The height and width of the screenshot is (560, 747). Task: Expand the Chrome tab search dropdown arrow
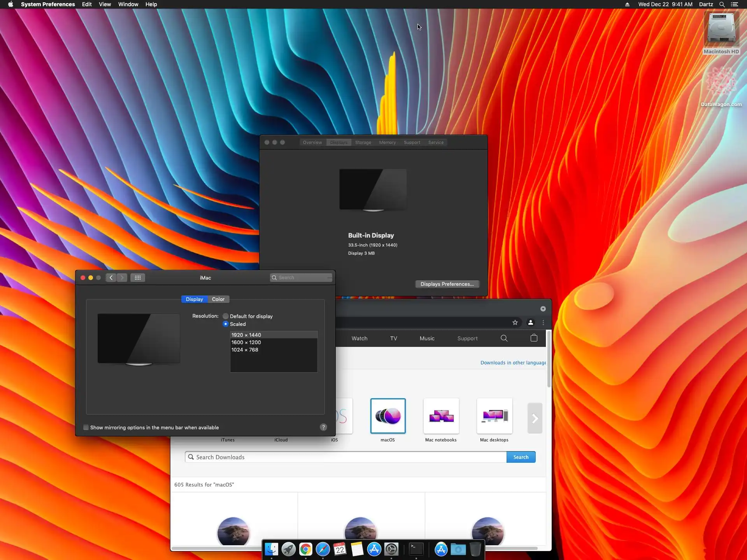(543, 309)
